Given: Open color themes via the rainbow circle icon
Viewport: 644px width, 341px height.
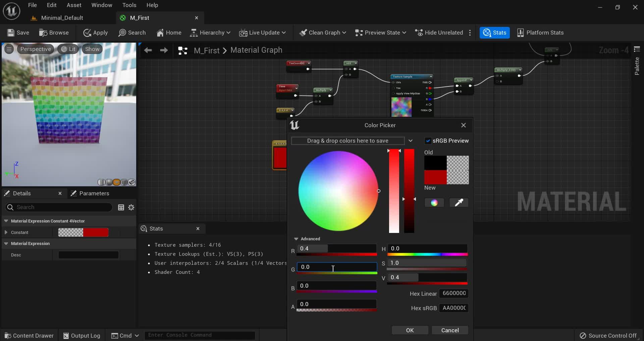Looking at the screenshot, I should pos(434,203).
